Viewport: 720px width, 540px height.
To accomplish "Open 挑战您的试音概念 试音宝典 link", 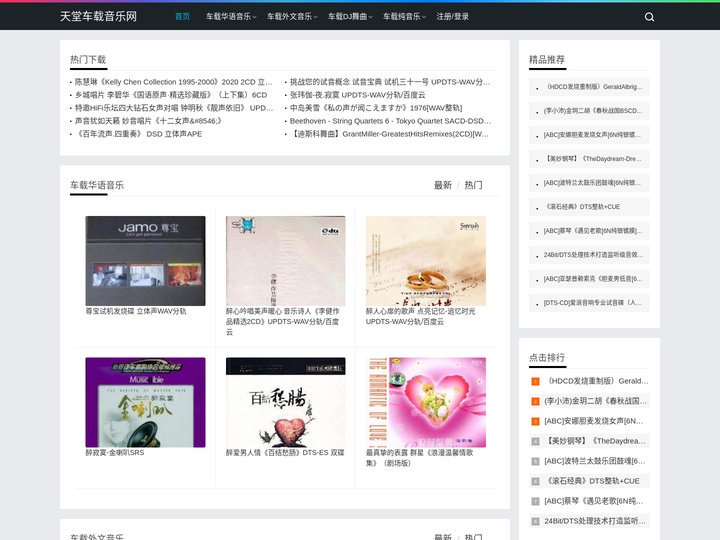I will [x=390, y=82].
